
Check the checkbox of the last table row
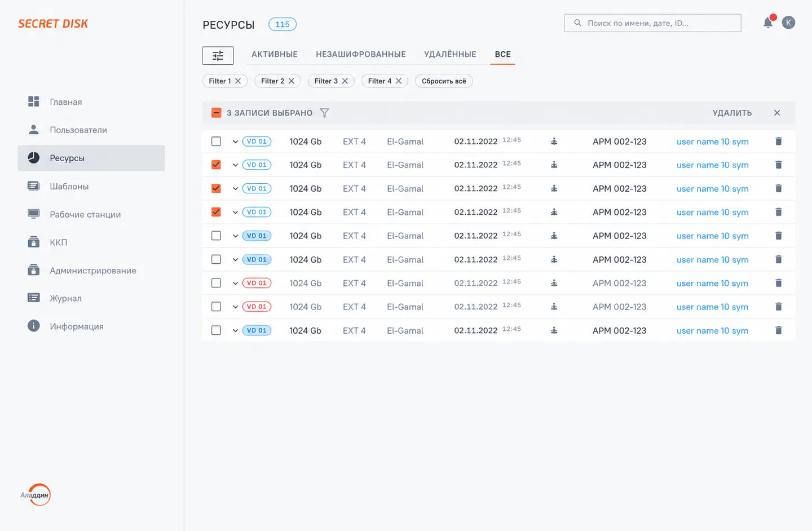pos(216,330)
